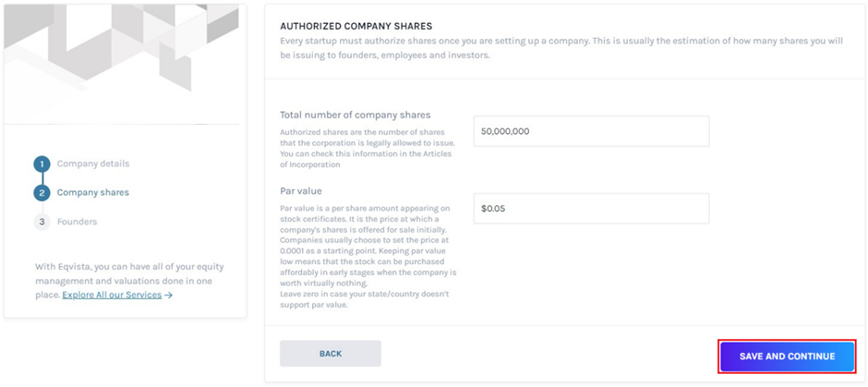Click the step 1 circle icon
This screenshot has width=868, height=387.
42,164
